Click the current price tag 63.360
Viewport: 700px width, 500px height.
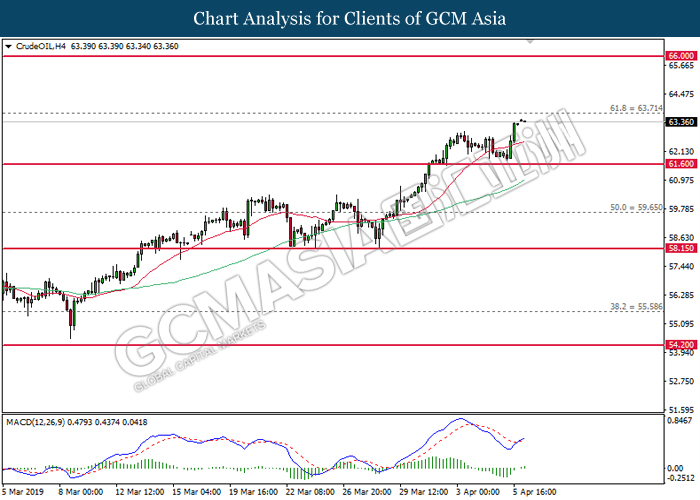coord(681,122)
